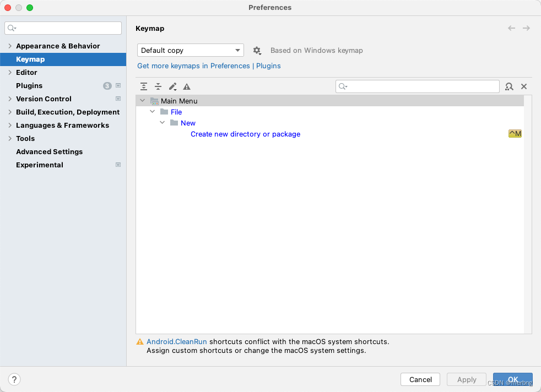The image size is (541, 392).
Task: Select the File row label
Action: tap(176, 112)
